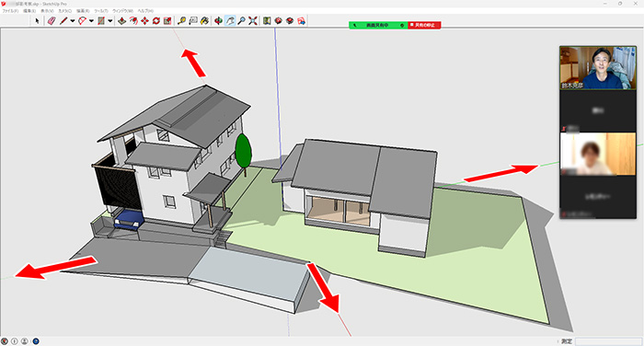Image resolution: width=644 pixels, height=346 pixels.
Task: Click the red stop sharing button
Action: [424, 25]
